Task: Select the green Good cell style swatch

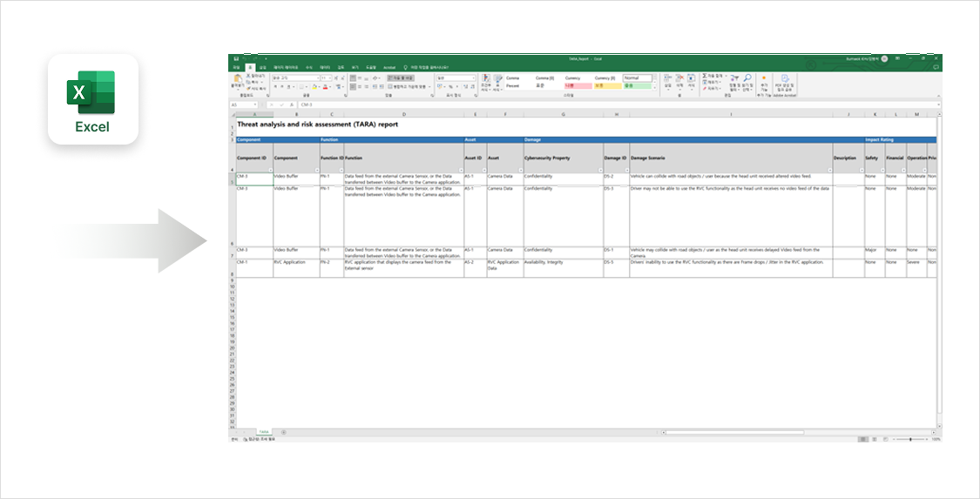Action: (636, 86)
